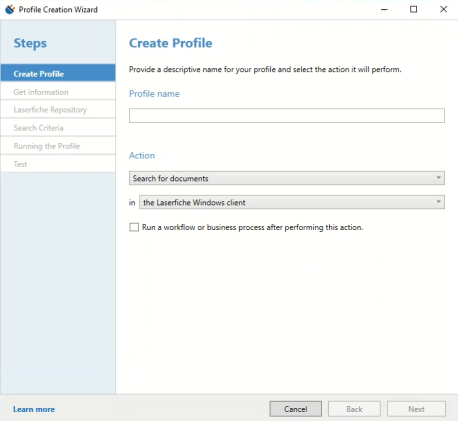
Task: Open the Learn more link
Action: (x=34, y=409)
